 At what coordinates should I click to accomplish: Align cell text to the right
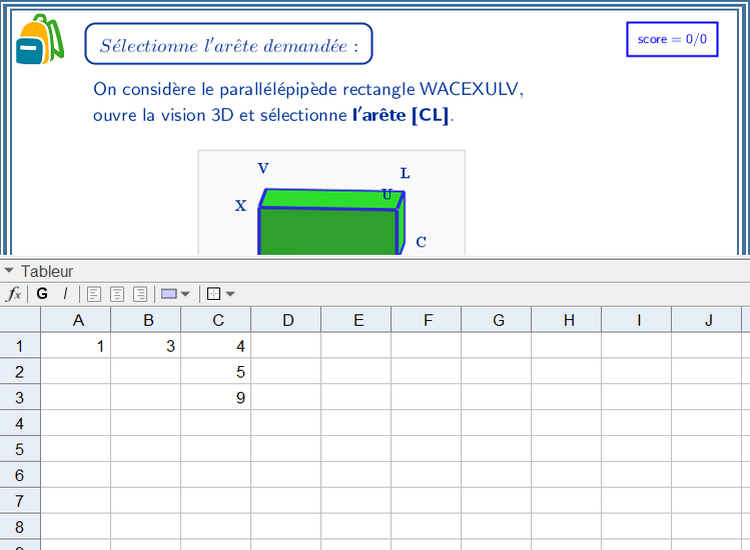point(140,294)
